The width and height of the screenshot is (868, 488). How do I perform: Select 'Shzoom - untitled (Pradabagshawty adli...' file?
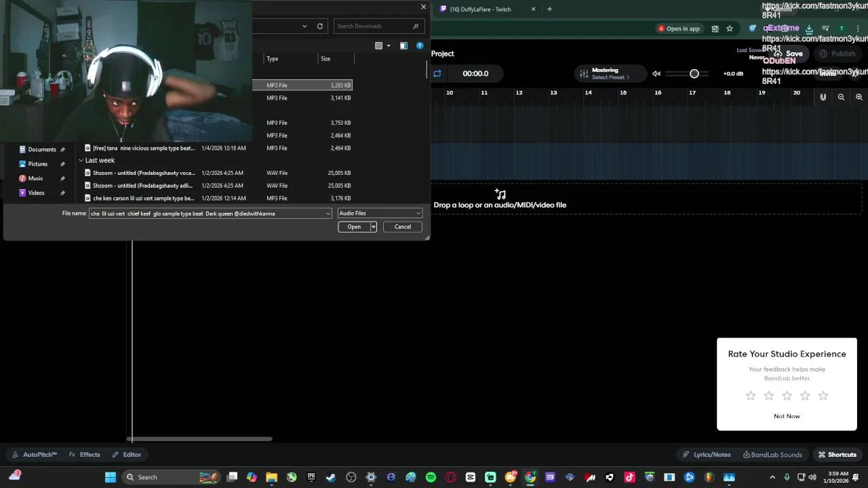217,185
